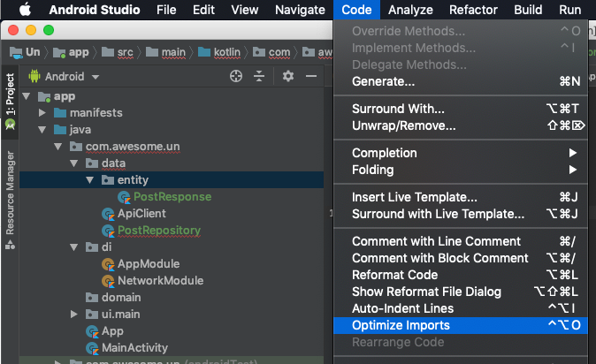Choose Comment with Line Comment

tap(461, 241)
